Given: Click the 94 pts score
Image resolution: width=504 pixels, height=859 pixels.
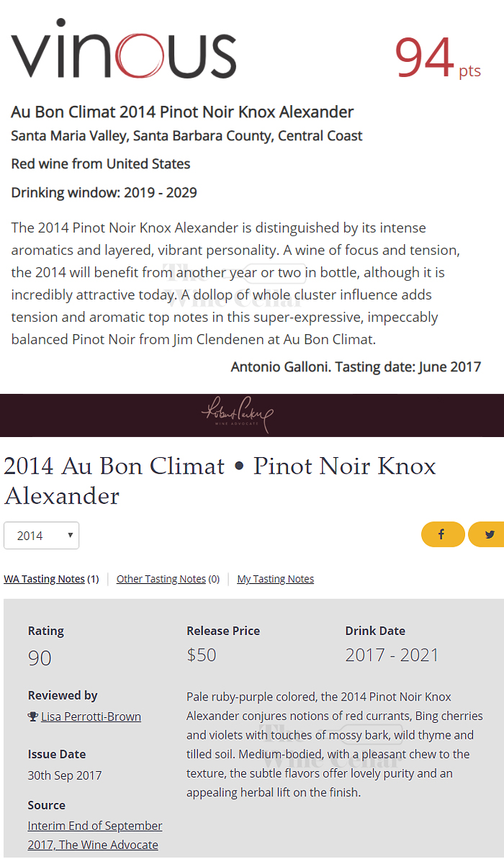Looking at the screenshot, I should [438, 58].
